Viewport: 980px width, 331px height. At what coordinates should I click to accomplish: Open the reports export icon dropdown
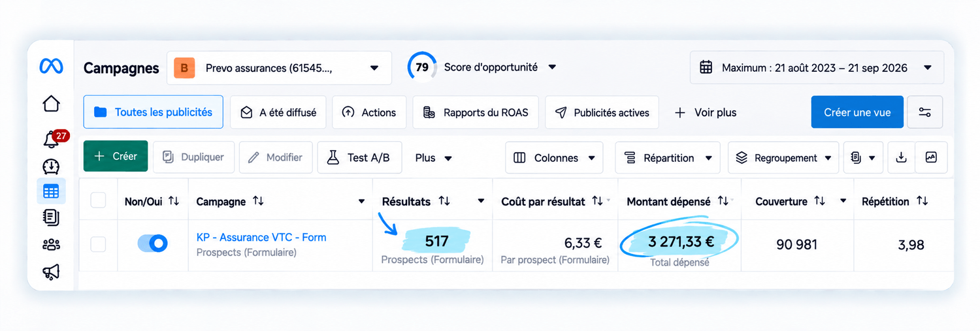coord(863,157)
